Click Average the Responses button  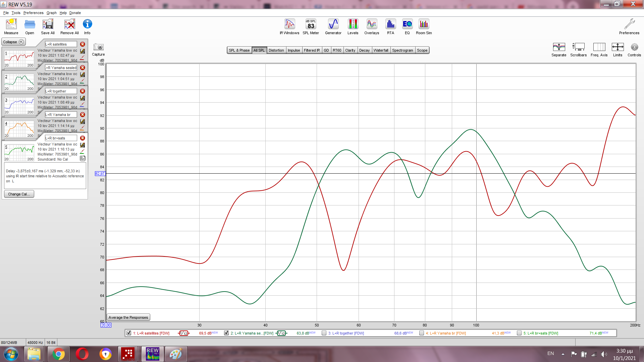pos(128,317)
